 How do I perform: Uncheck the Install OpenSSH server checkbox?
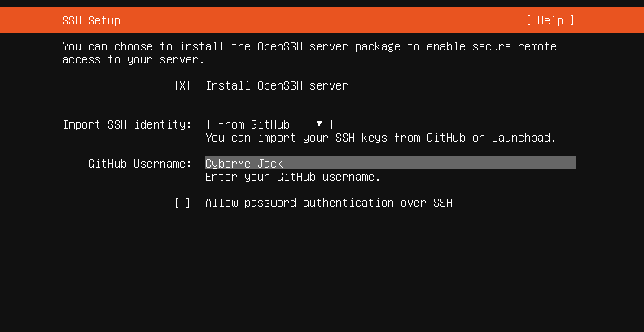click(x=182, y=85)
